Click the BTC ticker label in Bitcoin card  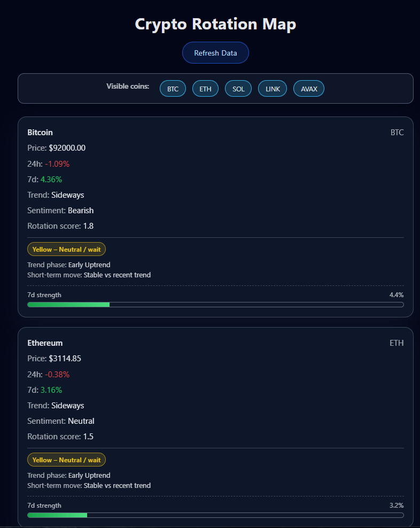coord(397,133)
